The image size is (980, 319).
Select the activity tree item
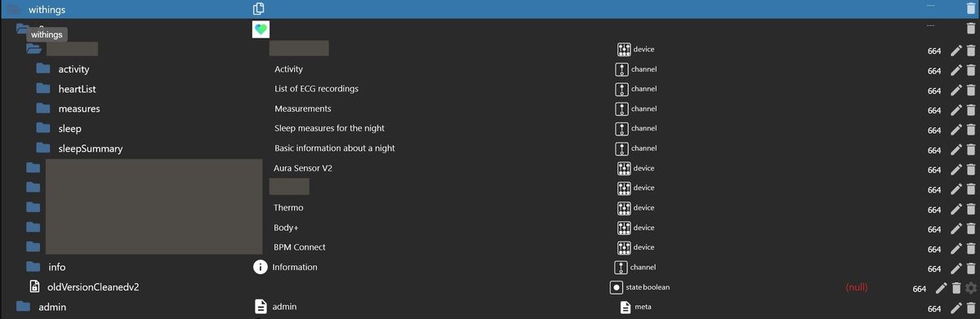tap(73, 69)
